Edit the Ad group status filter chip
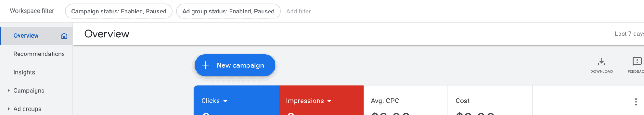Image resolution: width=644 pixels, height=115 pixels. tap(229, 11)
